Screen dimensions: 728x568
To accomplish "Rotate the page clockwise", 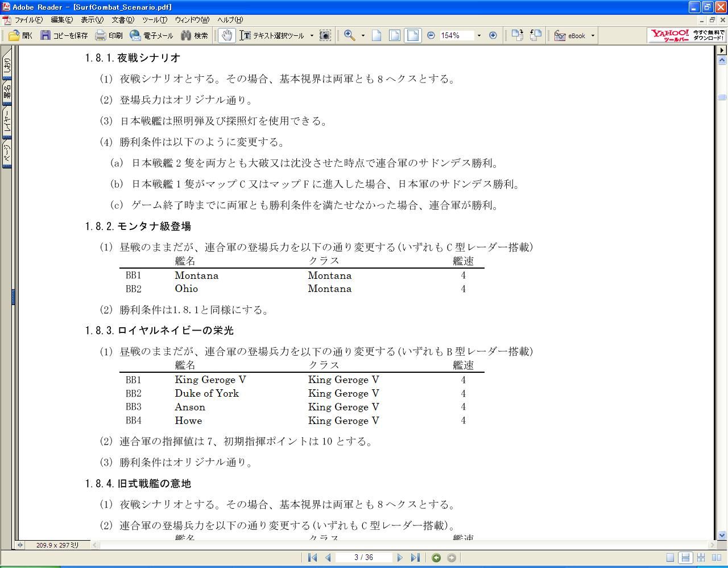I will [x=517, y=35].
